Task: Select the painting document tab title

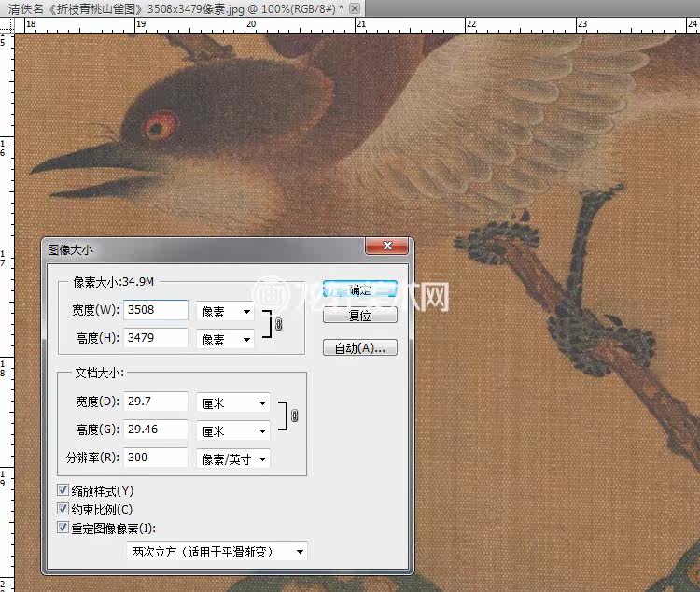Action: coord(175,9)
